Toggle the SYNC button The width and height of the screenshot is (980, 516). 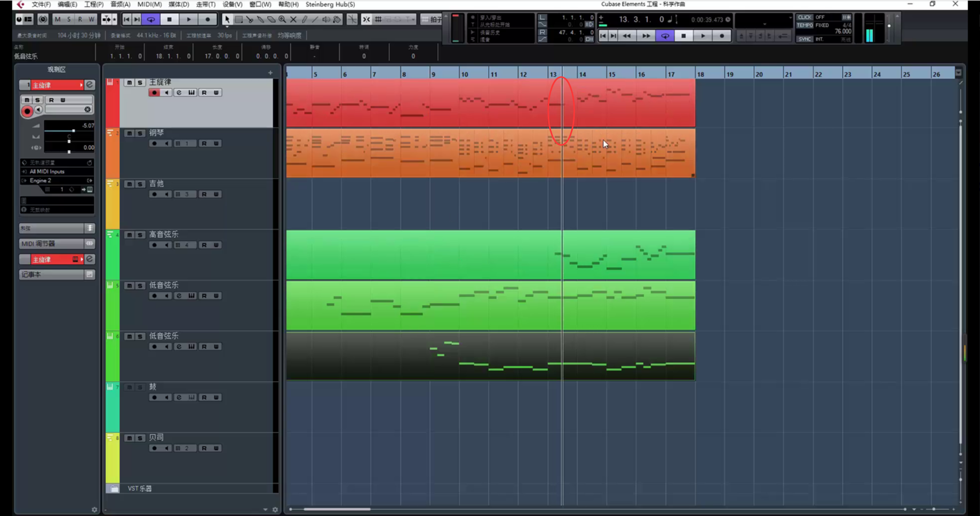coord(805,39)
